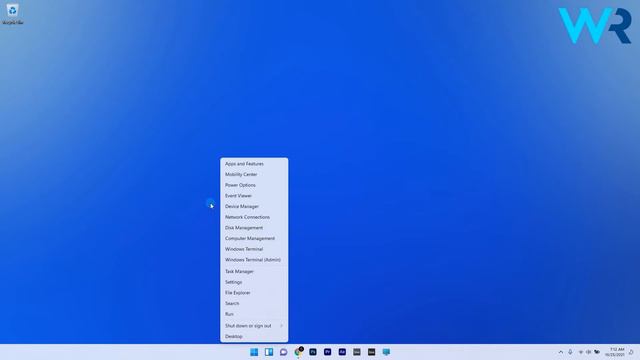Open After Effects from the taskbar
The image size is (640, 360).
[342, 352]
